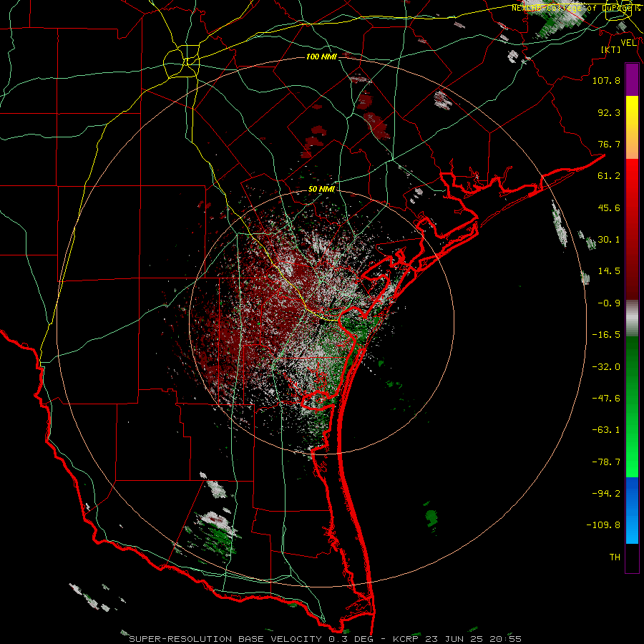The height and width of the screenshot is (644, 644).
Task: Select the "VEL" legend title
Action: point(628,43)
